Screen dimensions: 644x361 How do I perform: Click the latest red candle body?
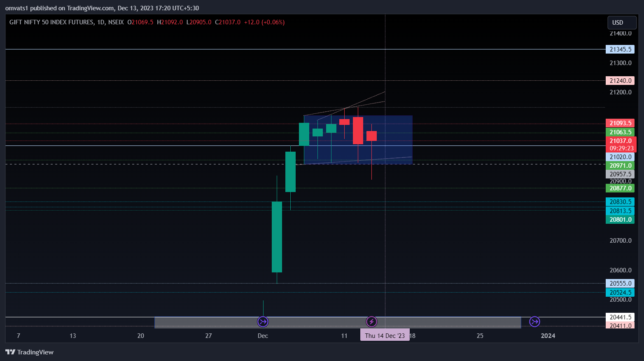pyautogui.click(x=371, y=136)
